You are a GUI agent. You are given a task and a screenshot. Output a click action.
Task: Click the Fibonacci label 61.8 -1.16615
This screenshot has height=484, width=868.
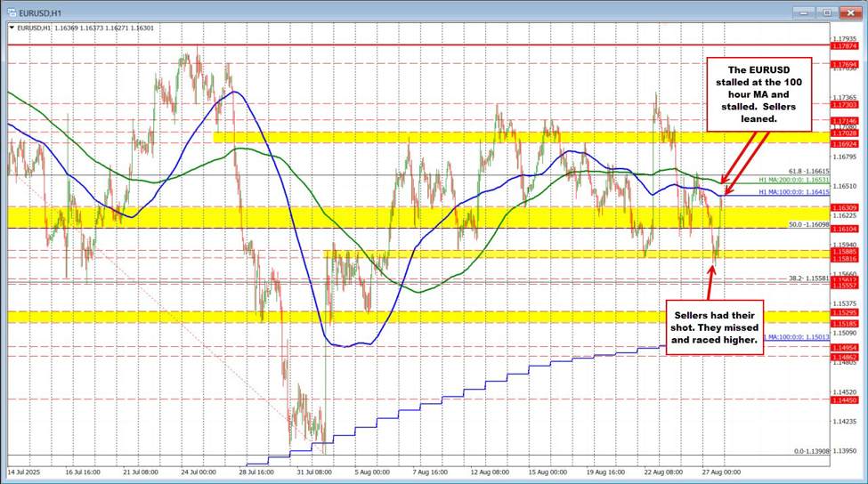click(808, 172)
